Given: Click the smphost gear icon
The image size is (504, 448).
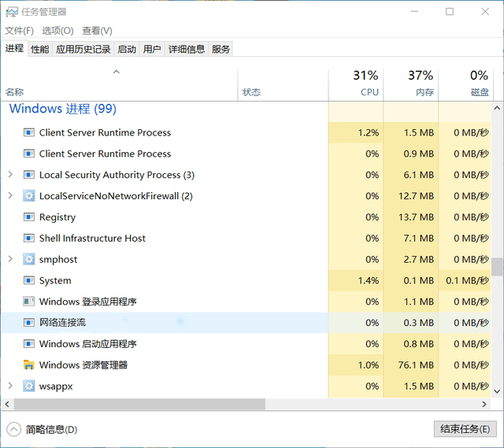Looking at the screenshot, I should (29, 260).
